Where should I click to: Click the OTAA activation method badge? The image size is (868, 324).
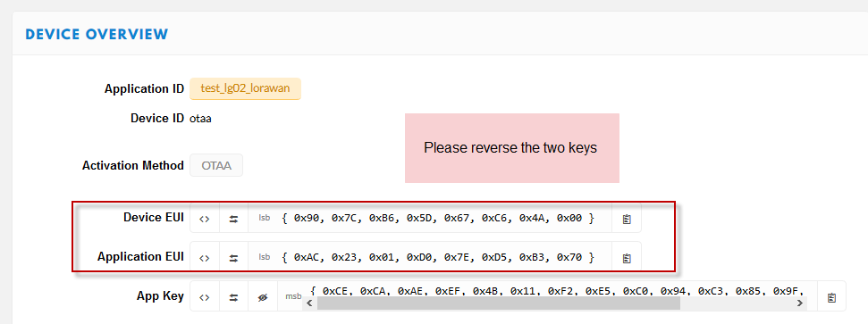(x=216, y=165)
